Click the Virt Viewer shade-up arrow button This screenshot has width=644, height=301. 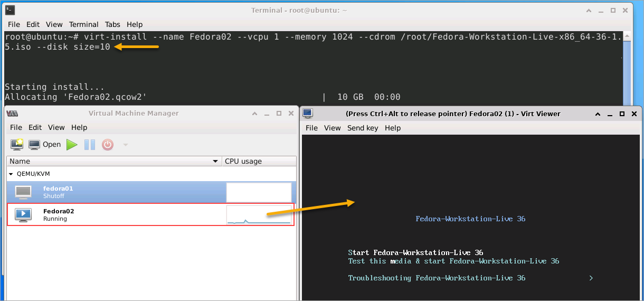point(598,114)
